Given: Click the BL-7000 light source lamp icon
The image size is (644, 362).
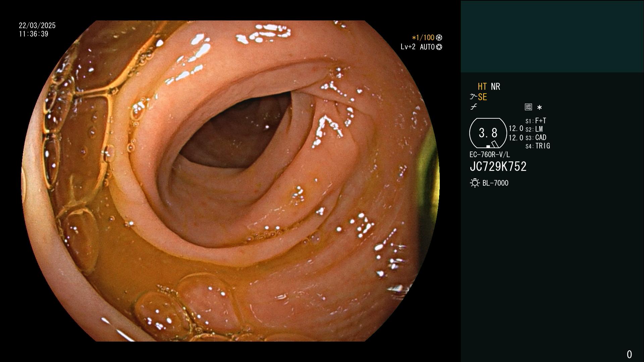Looking at the screenshot, I should tap(475, 183).
